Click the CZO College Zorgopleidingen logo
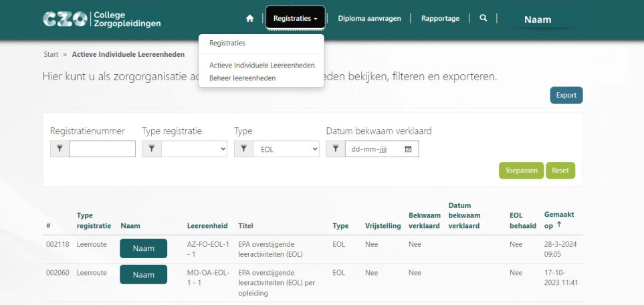644x305 pixels. pos(102,19)
